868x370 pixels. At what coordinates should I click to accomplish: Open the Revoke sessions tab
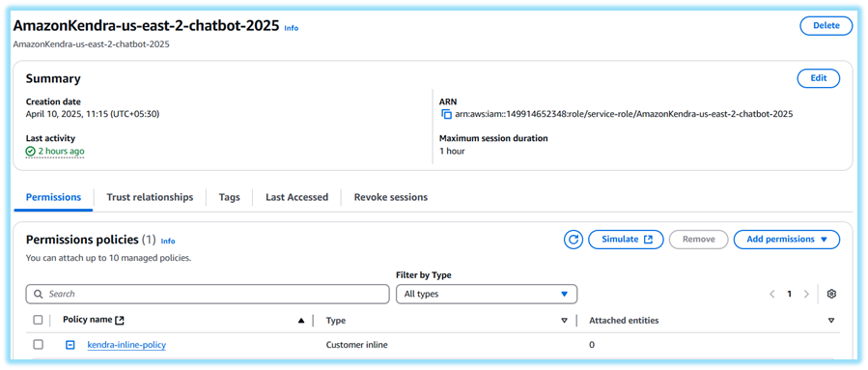[x=391, y=197]
